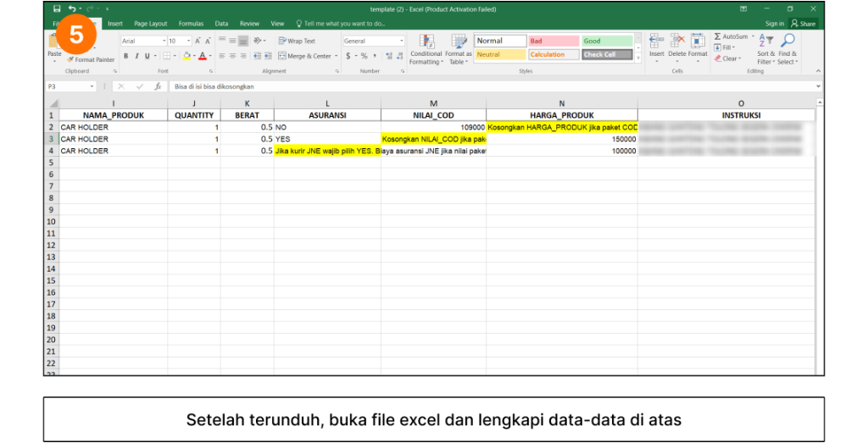Open the Page Layout tab
Viewport: 868px width, 443px height.
pyautogui.click(x=151, y=24)
